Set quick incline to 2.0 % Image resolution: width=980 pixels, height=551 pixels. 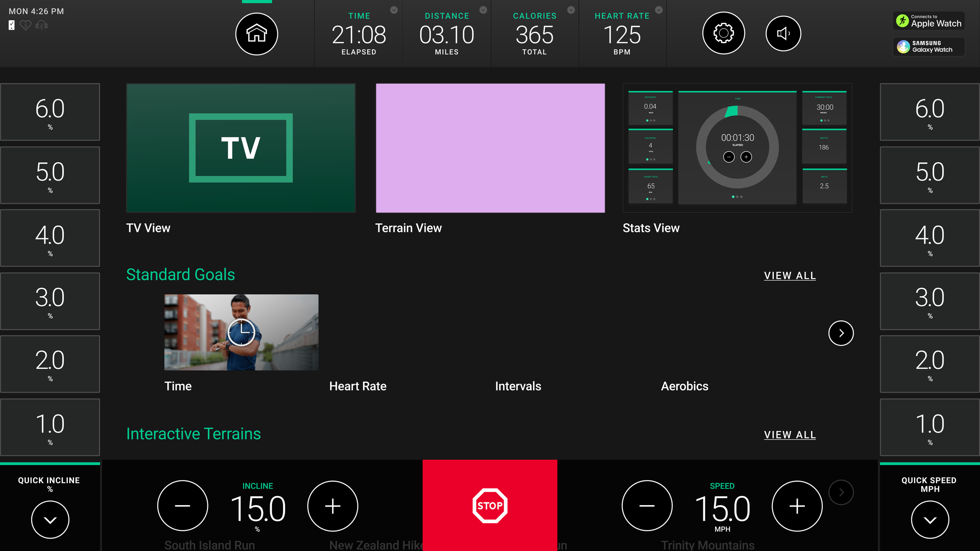(50, 364)
